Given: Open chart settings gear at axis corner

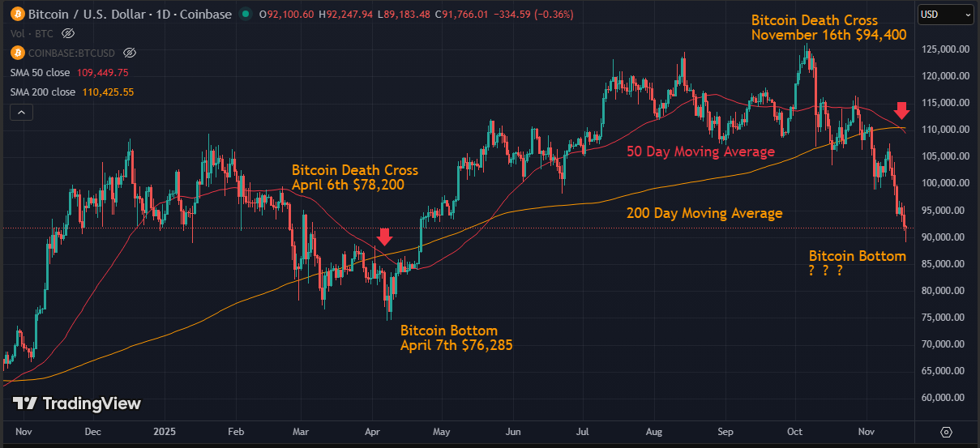Looking at the screenshot, I should (x=945, y=430).
